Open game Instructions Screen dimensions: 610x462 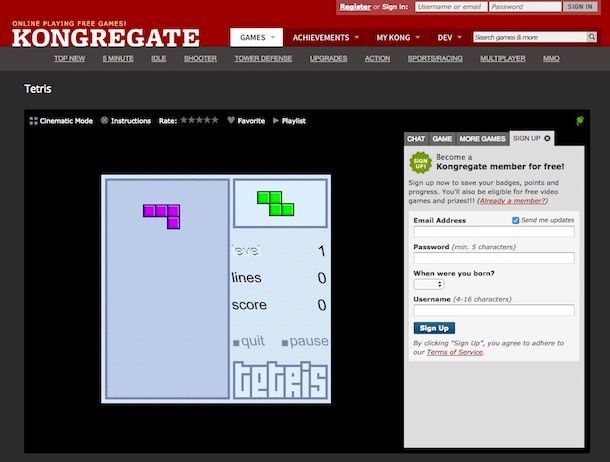[x=126, y=121]
